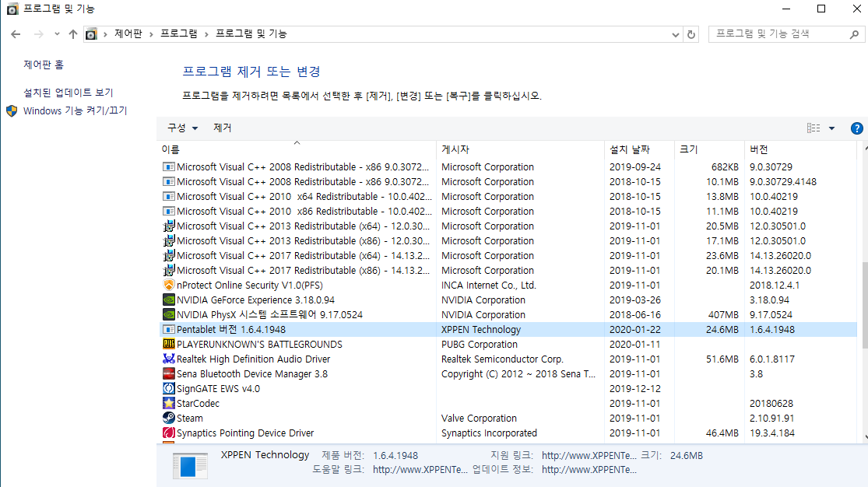Go up one folder level
The width and height of the screenshot is (868, 487).
click(73, 34)
